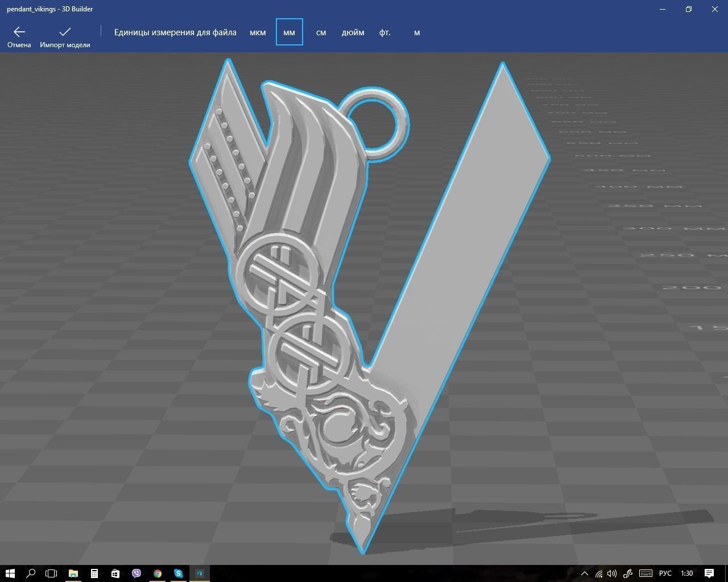Screen dimensions: 728x582
Task: Select фт. units
Action: 385,32
